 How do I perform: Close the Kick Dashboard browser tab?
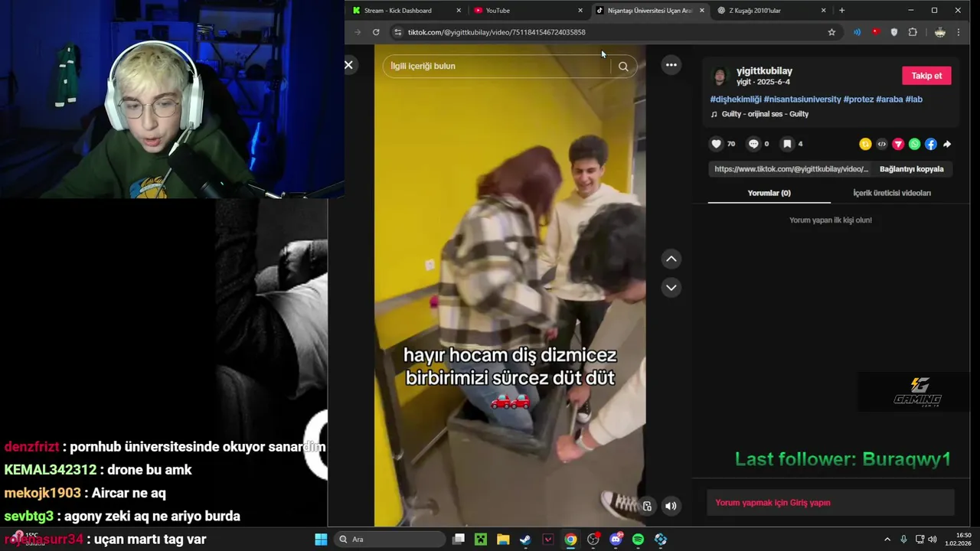pos(459,11)
